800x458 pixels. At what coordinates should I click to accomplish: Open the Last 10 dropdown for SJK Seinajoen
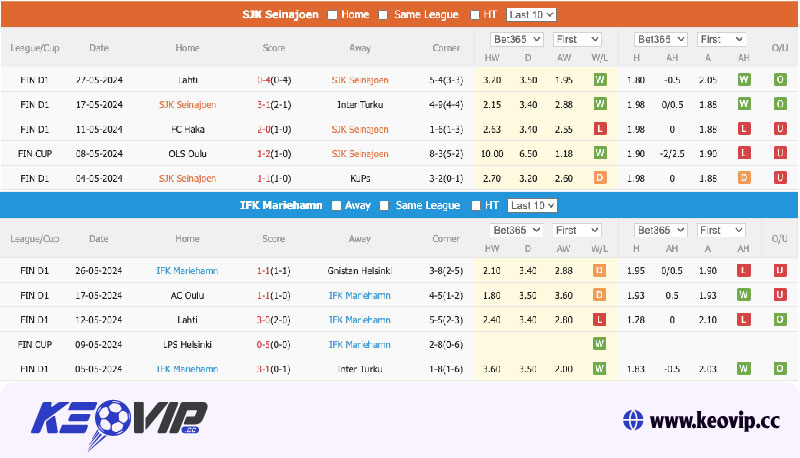[x=531, y=15]
